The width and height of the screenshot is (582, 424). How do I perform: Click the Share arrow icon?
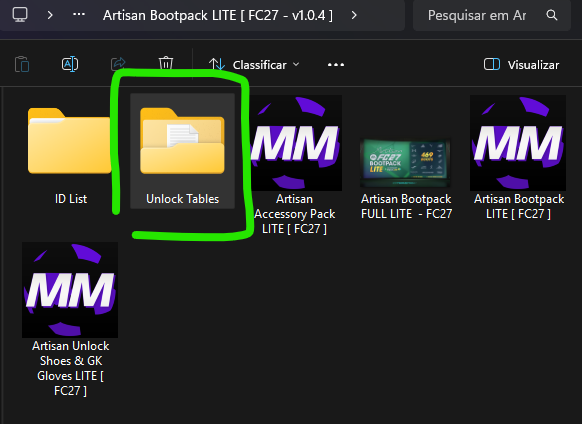coord(118,63)
